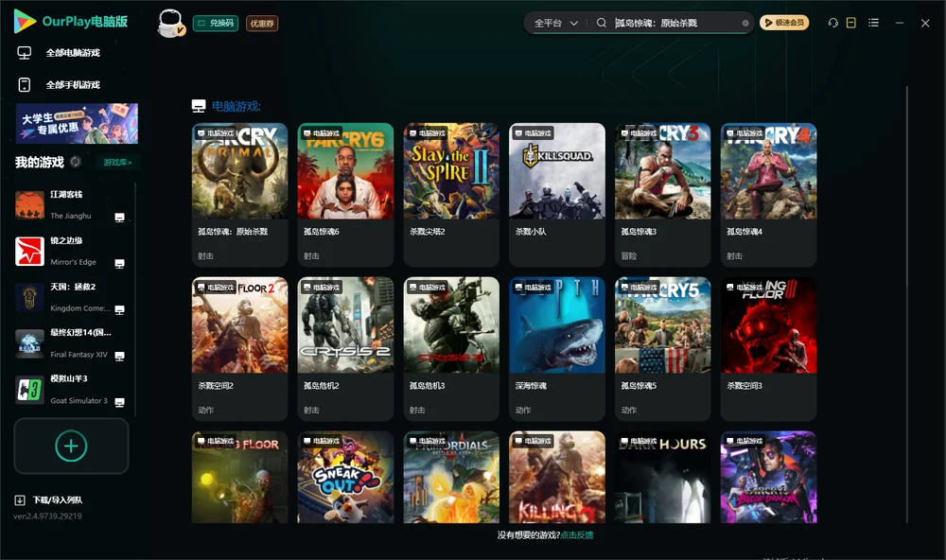The height and width of the screenshot is (560, 946).
Task: Click the phone icon next to 全部手机游戏
Action: pyautogui.click(x=25, y=85)
